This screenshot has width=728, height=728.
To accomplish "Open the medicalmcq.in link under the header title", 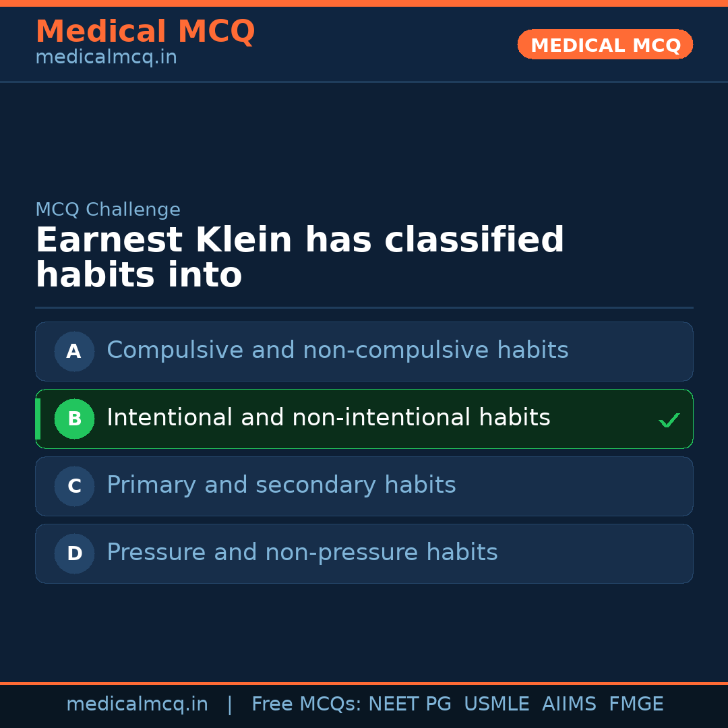I will (106, 58).
